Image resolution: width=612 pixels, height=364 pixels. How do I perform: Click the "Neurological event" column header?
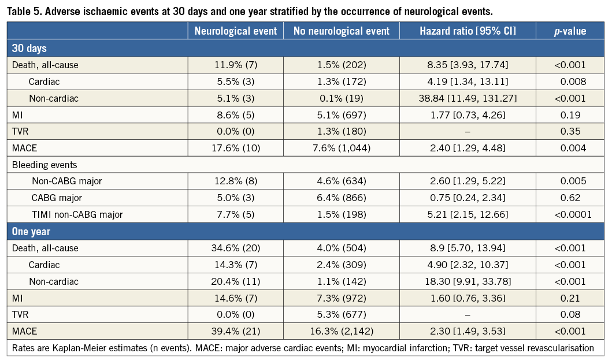coord(236,31)
